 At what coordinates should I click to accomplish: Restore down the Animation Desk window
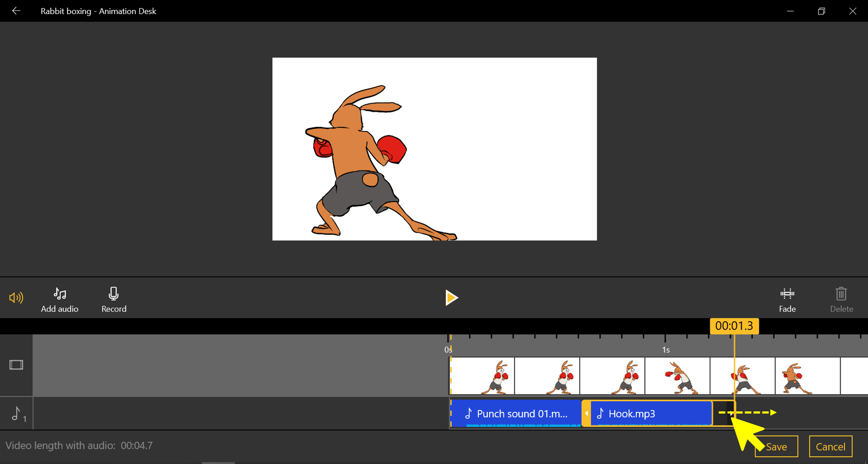821,11
